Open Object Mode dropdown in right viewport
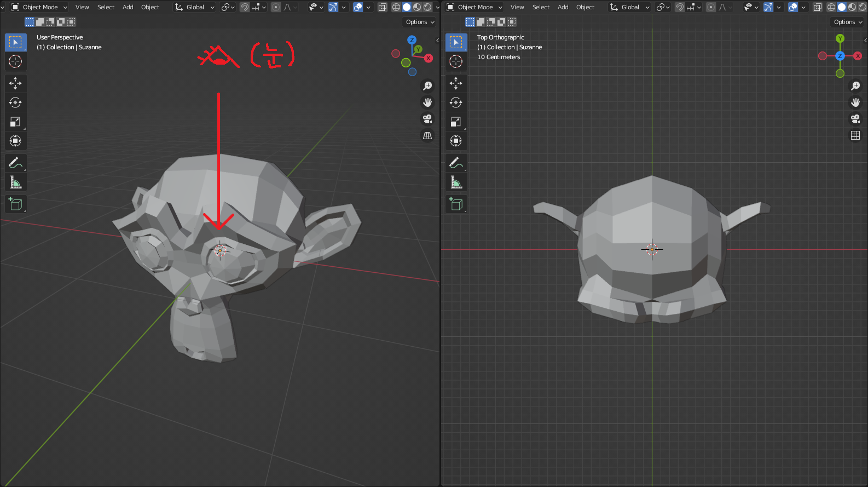868x487 pixels. (x=474, y=7)
